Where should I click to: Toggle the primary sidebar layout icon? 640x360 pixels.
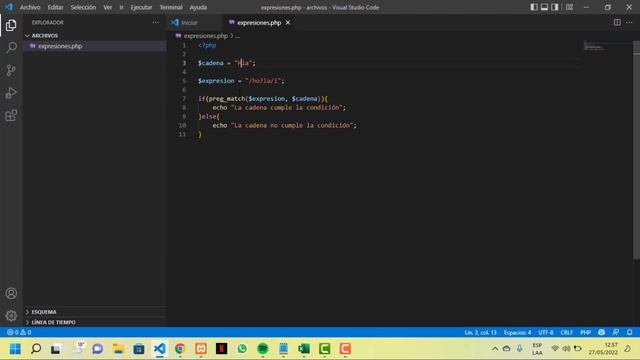pos(534,7)
